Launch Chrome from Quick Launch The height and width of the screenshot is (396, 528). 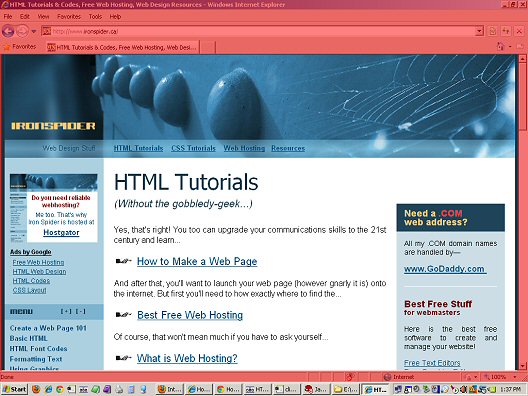pyautogui.click(x=60, y=390)
